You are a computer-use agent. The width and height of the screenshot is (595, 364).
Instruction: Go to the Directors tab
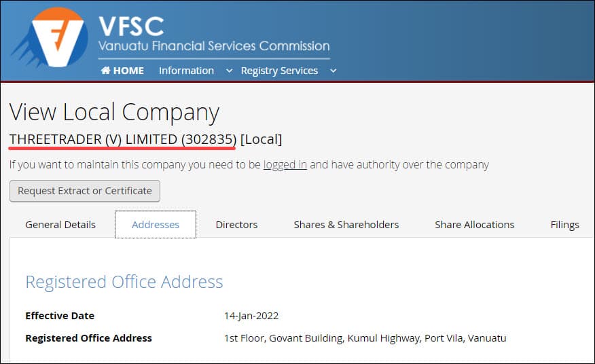click(236, 225)
